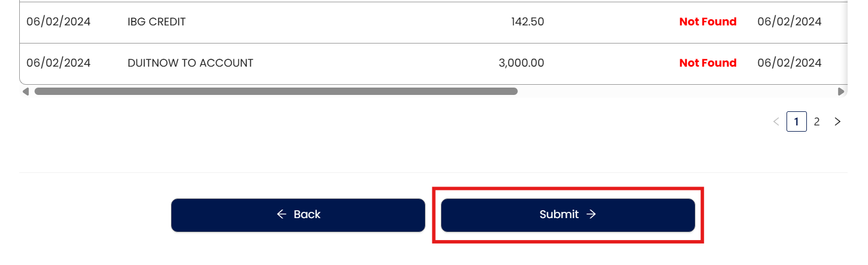The height and width of the screenshot is (265, 868).
Task: Click the leftmost date in DUITNOW row
Action: pos(58,63)
